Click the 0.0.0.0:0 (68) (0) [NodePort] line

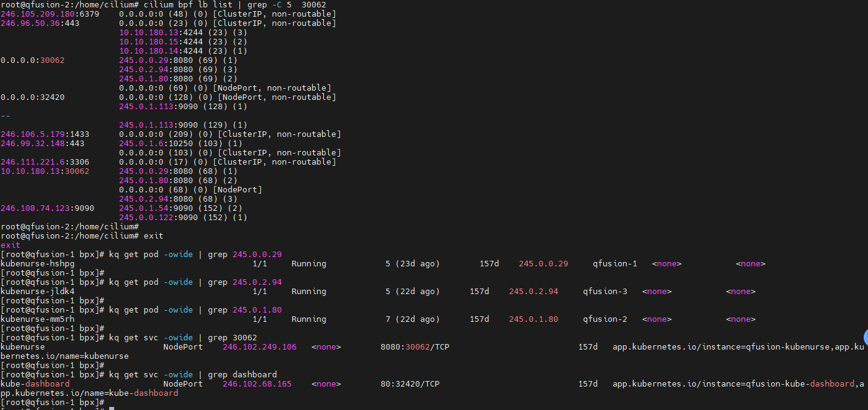pyautogui.click(x=190, y=189)
